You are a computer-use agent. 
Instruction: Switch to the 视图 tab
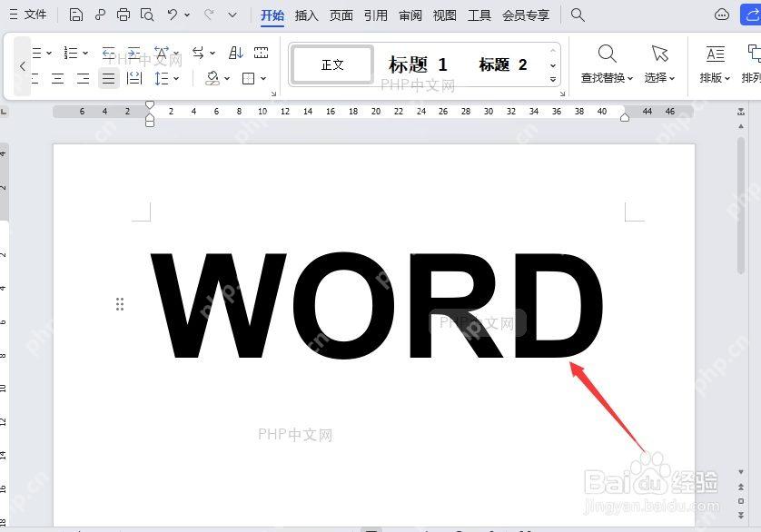445,15
